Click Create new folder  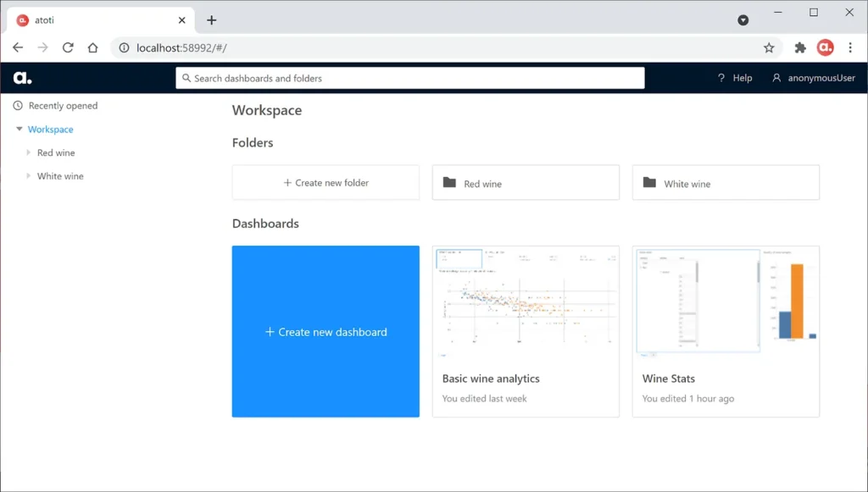pyautogui.click(x=325, y=182)
